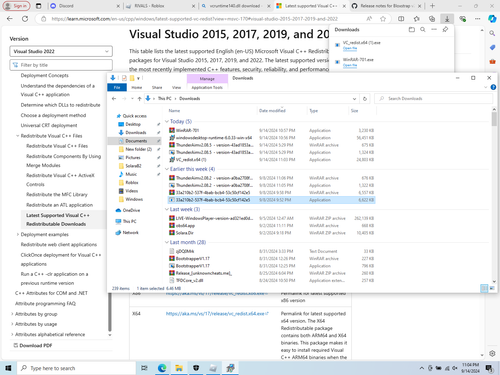This screenshot has width=500, height=375.
Task: Open the Visual Studio 2022 version dropdown
Action: 61,51
